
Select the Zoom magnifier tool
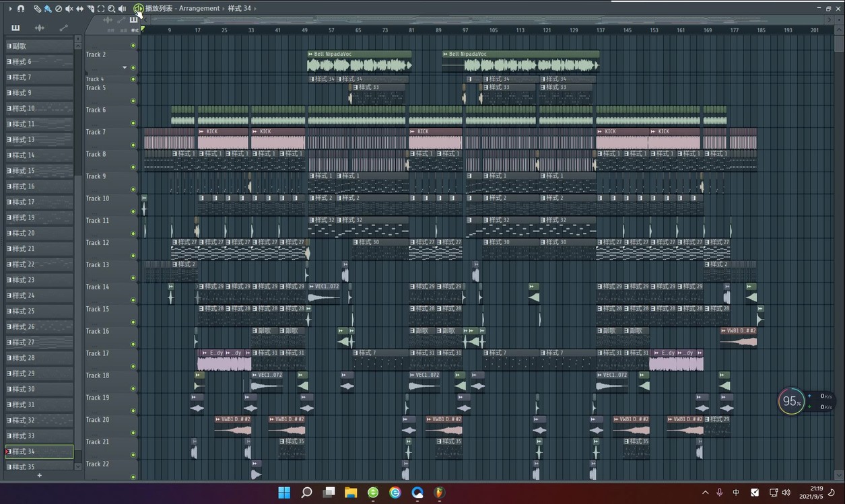[111, 9]
